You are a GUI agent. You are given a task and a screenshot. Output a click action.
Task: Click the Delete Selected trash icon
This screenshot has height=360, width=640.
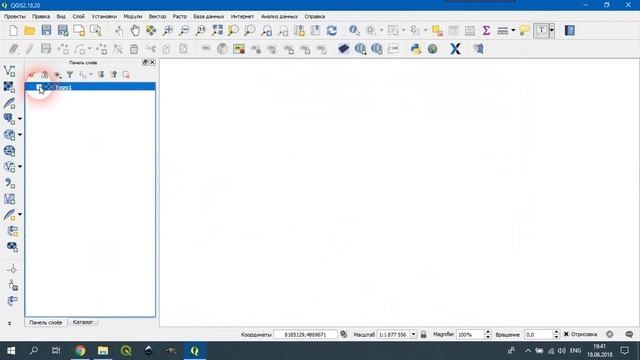pos(134,49)
